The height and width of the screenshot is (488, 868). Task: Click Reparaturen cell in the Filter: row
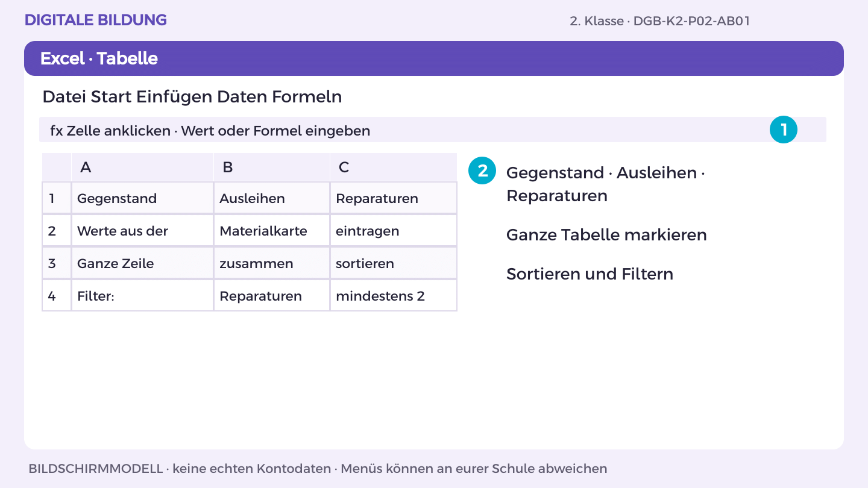pyautogui.click(x=272, y=296)
